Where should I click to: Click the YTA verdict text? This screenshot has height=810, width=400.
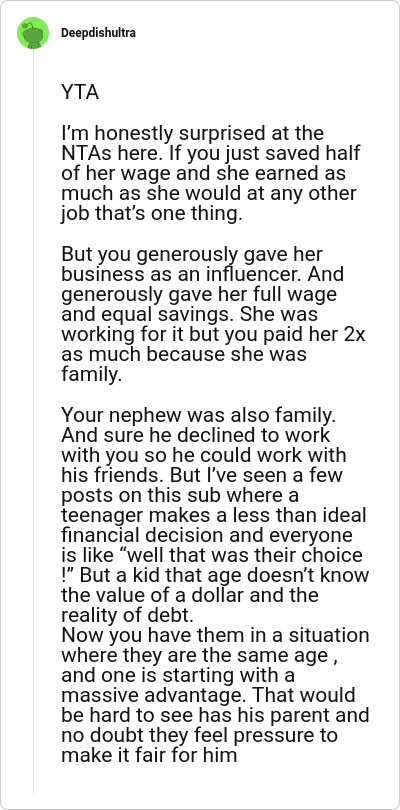(80, 92)
